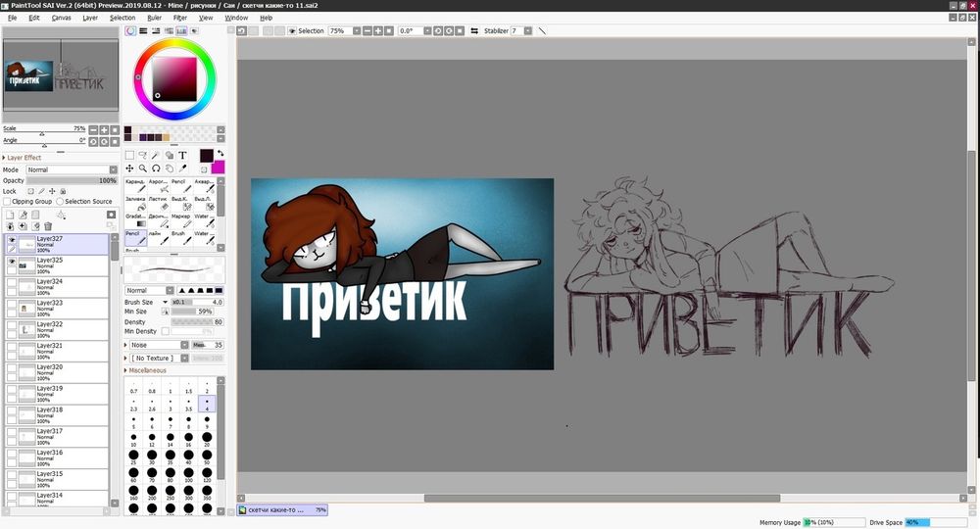Toggle the straight line drawing mode

pyautogui.click(x=542, y=30)
